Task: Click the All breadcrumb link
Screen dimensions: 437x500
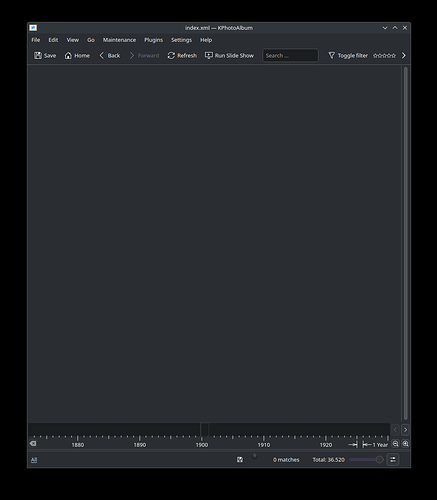Action: (x=34, y=460)
